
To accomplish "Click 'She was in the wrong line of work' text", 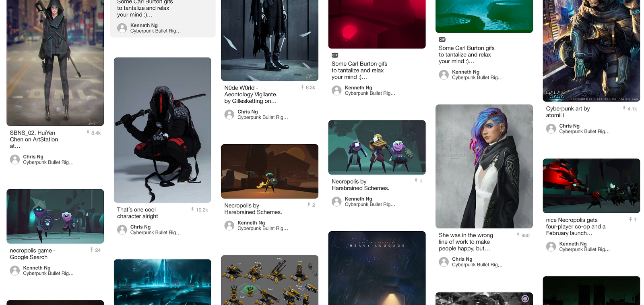I will (466, 242).
